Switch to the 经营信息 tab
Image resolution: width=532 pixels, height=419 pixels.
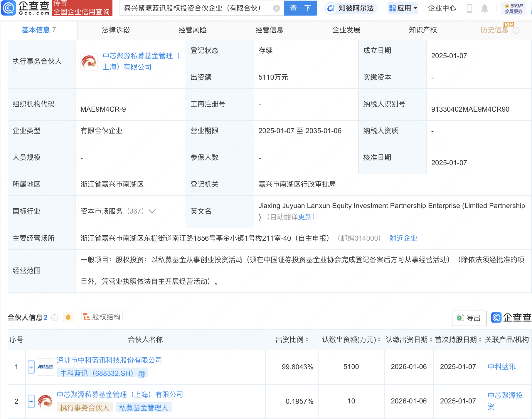270,30
